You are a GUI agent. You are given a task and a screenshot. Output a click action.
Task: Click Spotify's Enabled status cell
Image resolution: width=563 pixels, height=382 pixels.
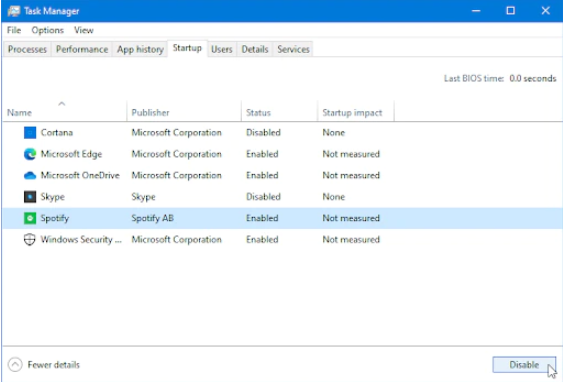click(x=262, y=218)
